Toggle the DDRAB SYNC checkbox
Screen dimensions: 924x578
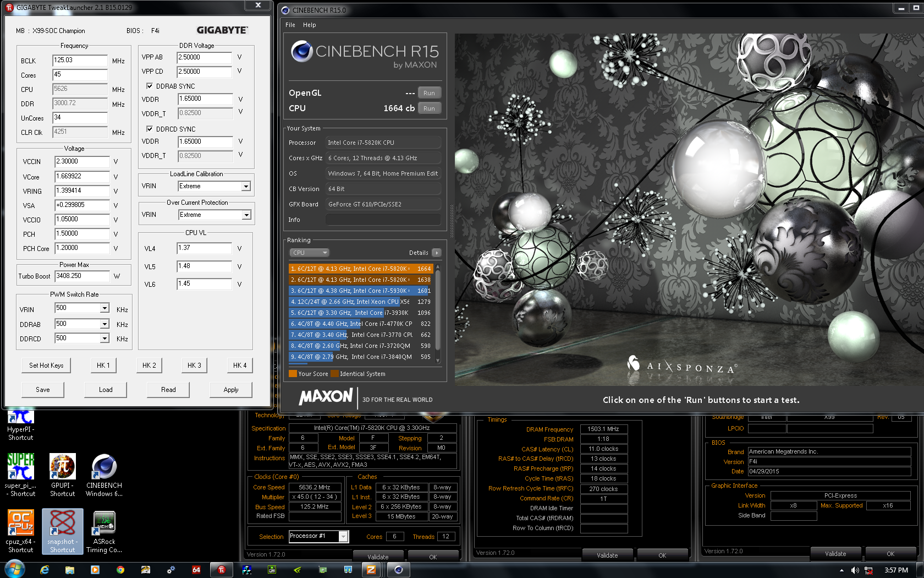[150, 86]
